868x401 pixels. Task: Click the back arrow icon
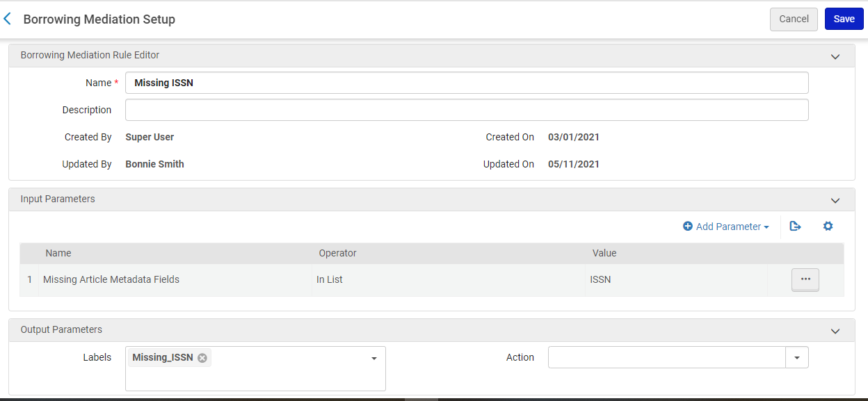click(8, 19)
